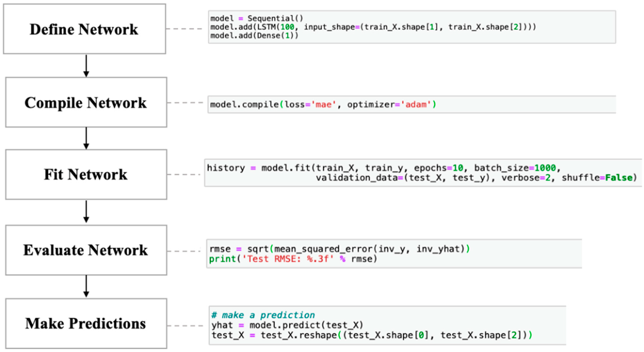Select the Fit Network box

tap(86, 174)
